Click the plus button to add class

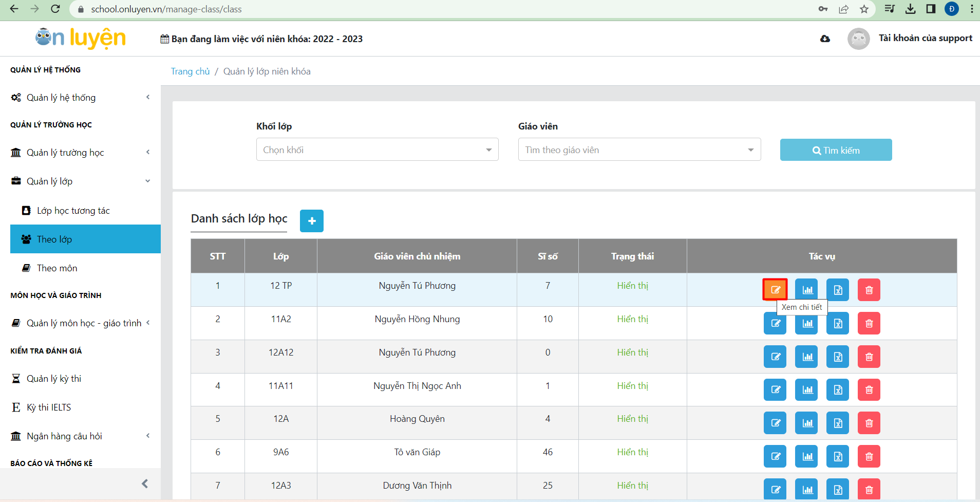[311, 221]
